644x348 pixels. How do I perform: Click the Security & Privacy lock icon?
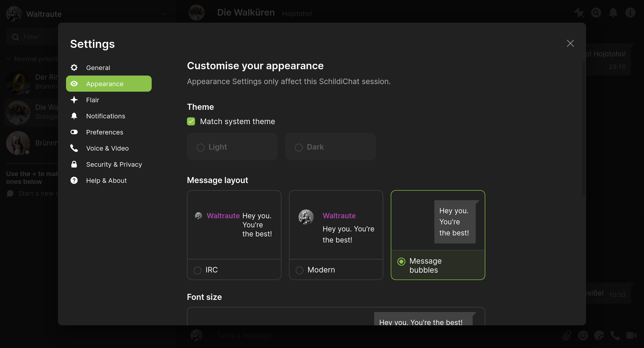click(74, 164)
